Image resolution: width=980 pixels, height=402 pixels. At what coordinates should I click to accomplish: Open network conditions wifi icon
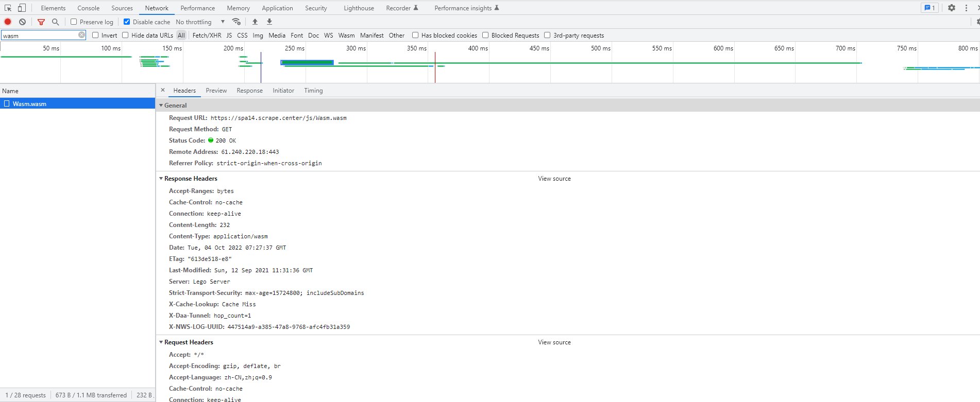click(236, 22)
